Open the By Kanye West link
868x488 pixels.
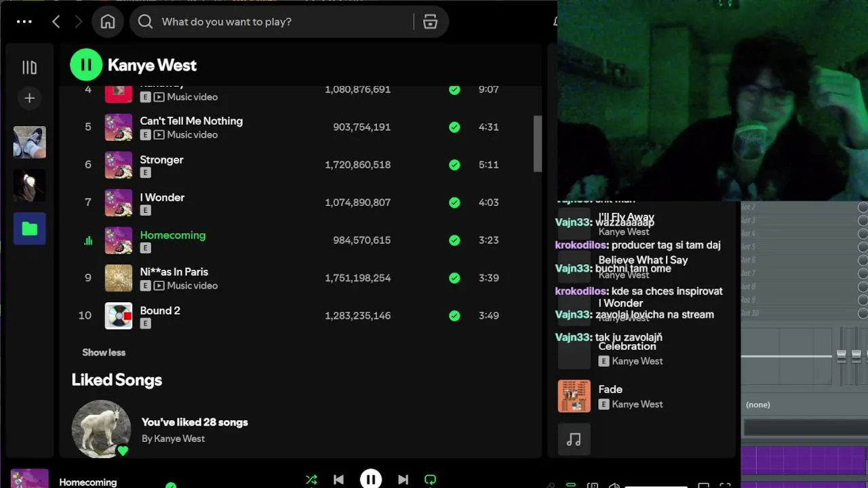tap(173, 439)
